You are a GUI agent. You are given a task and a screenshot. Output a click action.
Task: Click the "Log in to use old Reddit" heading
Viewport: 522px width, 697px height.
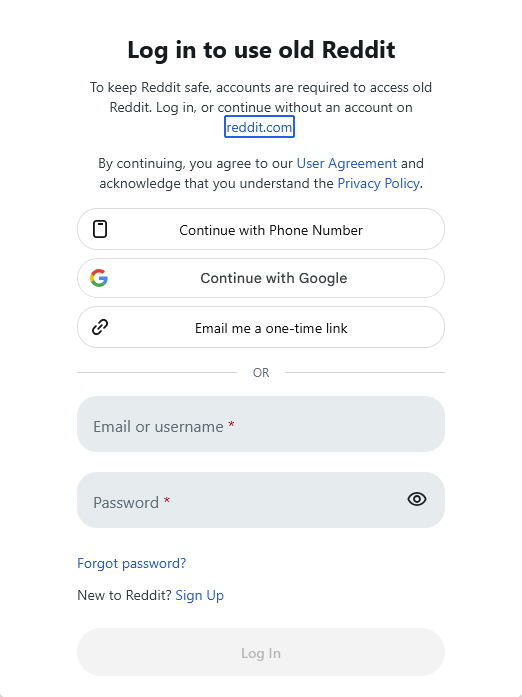261,49
